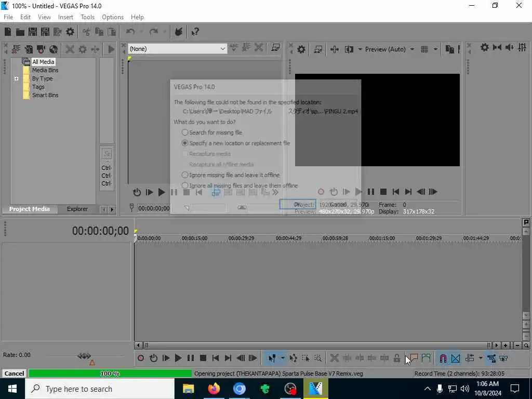
Task: Open the Tools menu
Action: (87, 17)
